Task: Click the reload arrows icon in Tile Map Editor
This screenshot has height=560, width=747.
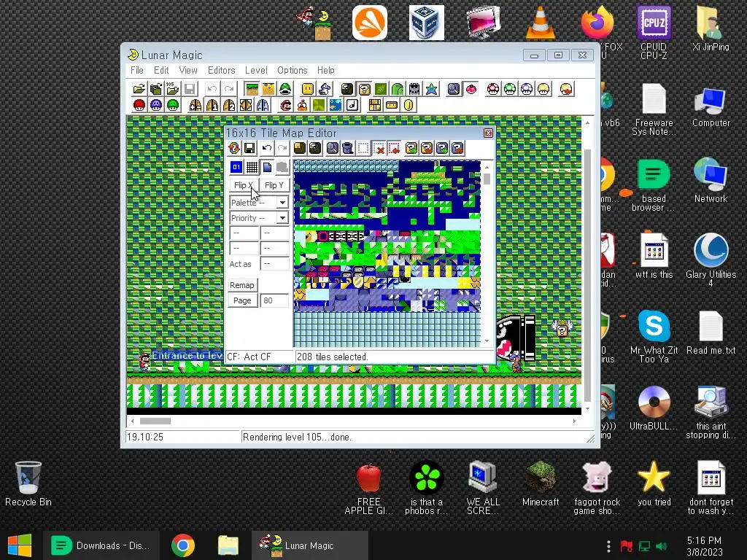Action: coord(234,149)
